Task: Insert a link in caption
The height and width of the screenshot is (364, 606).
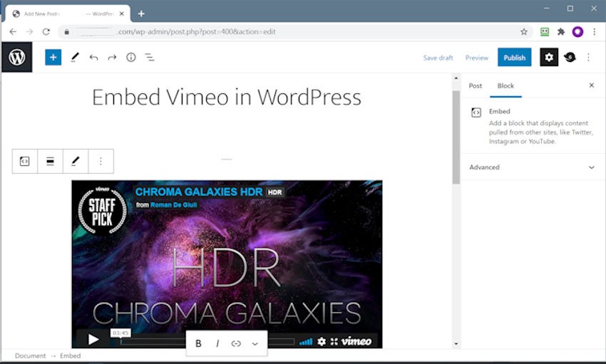Action: (x=236, y=343)
